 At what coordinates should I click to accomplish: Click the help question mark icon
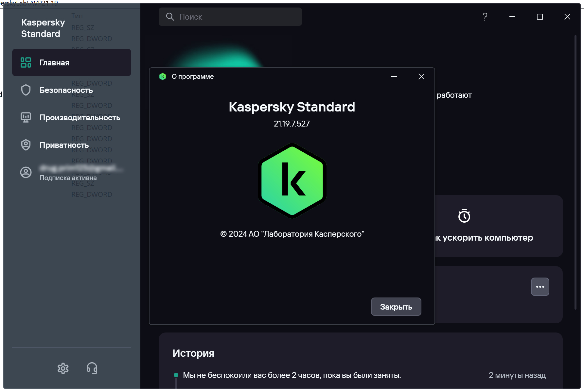[485, 17]
